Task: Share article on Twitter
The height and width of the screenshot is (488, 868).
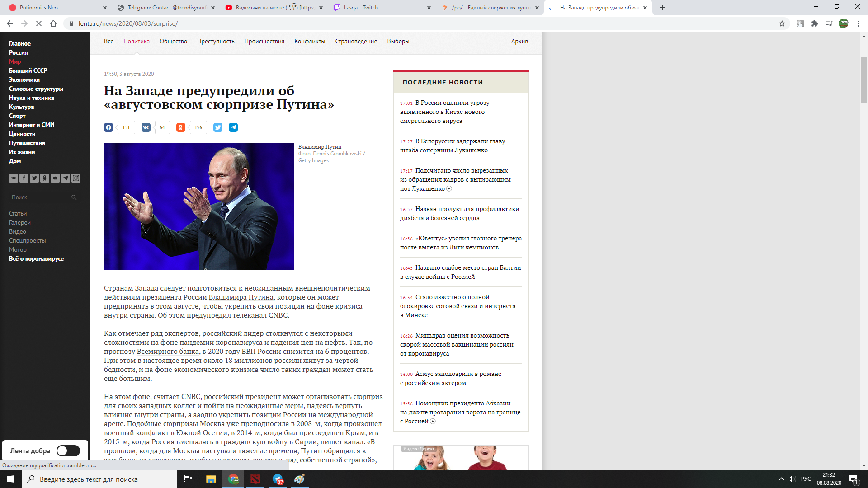Action: [x=218, y=127]
